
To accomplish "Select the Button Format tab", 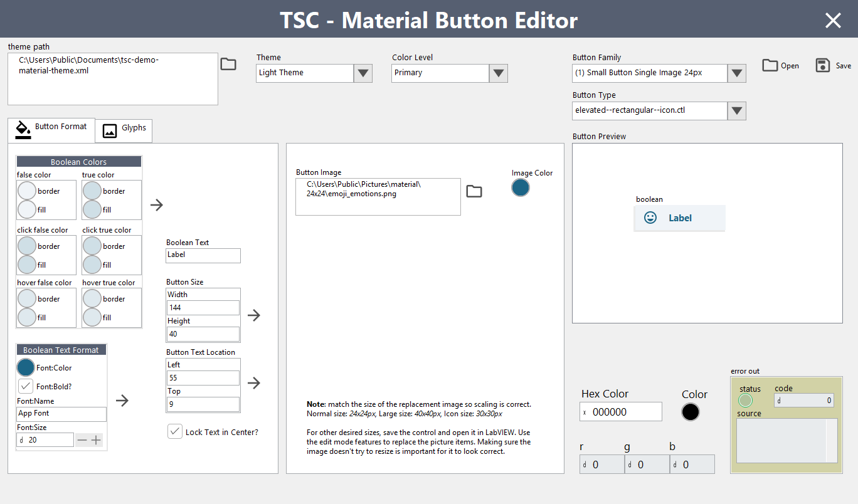I will coord(51,128).
